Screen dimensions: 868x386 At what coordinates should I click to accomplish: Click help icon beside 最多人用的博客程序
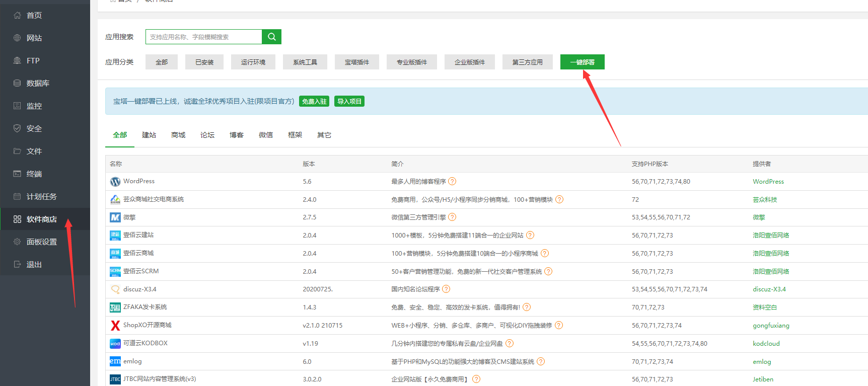(452, 181)
